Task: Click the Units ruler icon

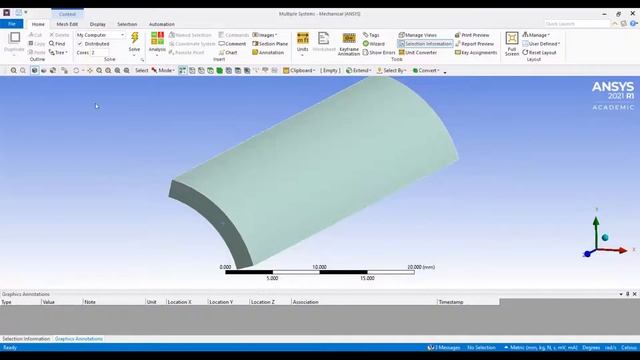Action: [302, 38]
